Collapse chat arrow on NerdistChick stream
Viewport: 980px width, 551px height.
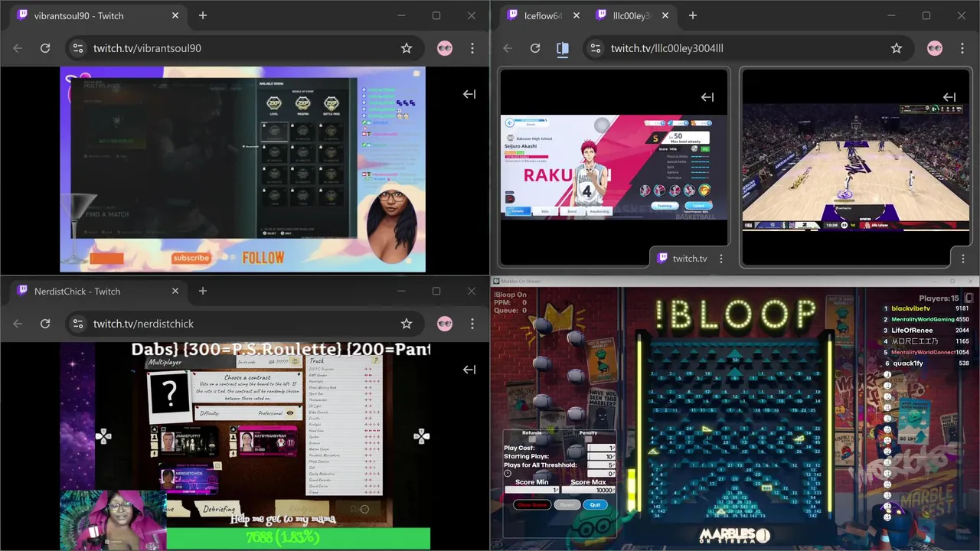coord(469,370)
